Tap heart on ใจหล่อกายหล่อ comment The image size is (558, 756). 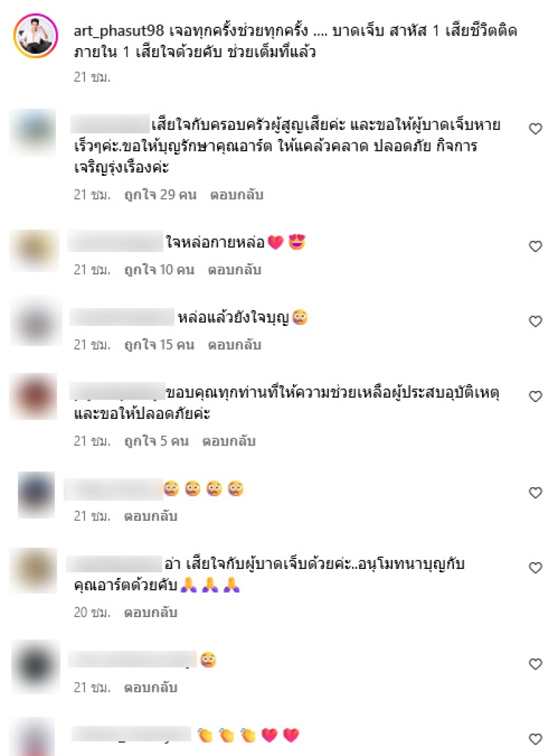[x=536, y=246]
